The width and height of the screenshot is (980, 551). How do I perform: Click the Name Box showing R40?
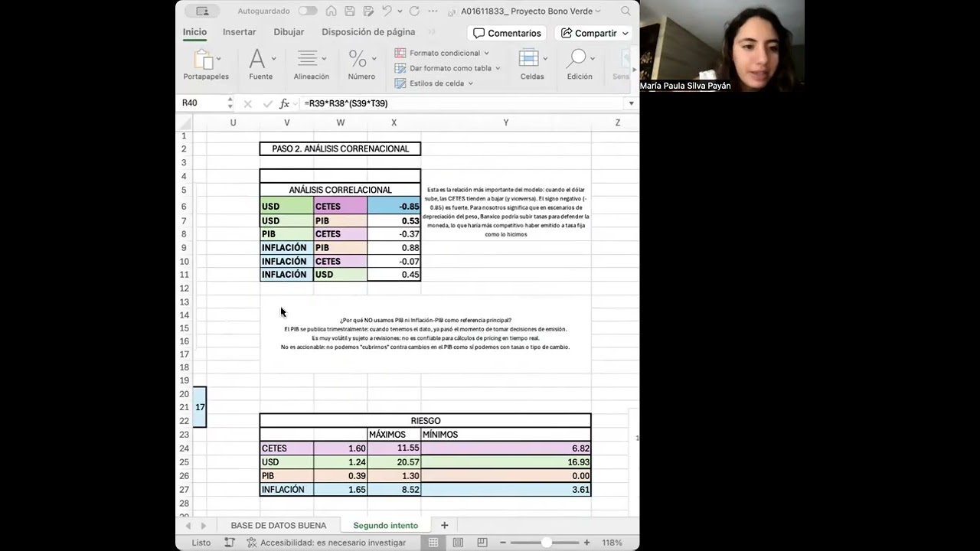[201, 103]
